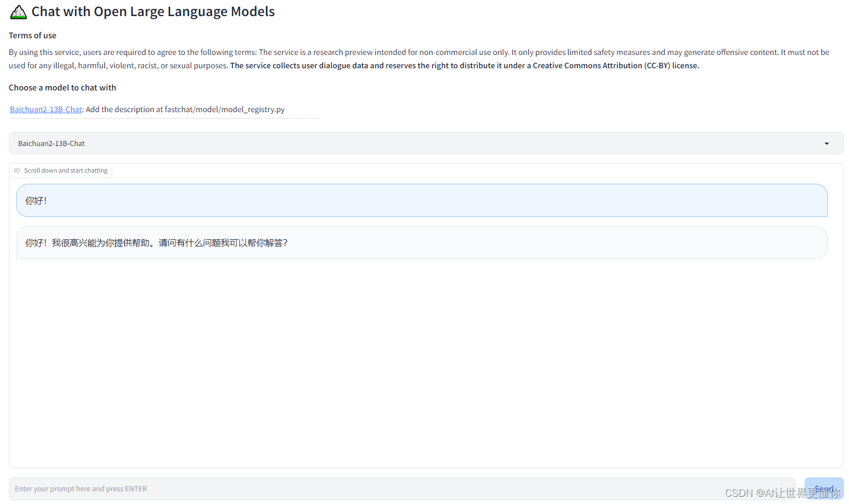
Task: Select the user message '你好!' bubble
Action: [421, 200]
